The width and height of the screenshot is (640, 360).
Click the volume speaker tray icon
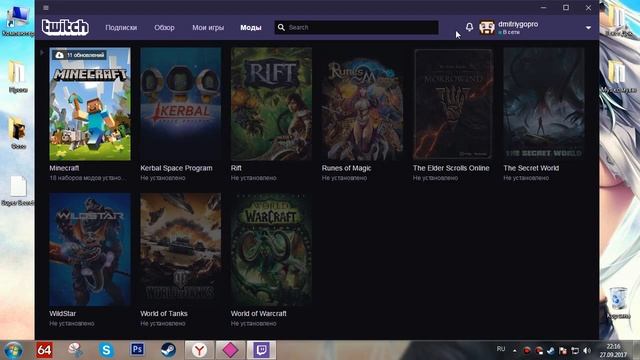(x=587, y=351)
